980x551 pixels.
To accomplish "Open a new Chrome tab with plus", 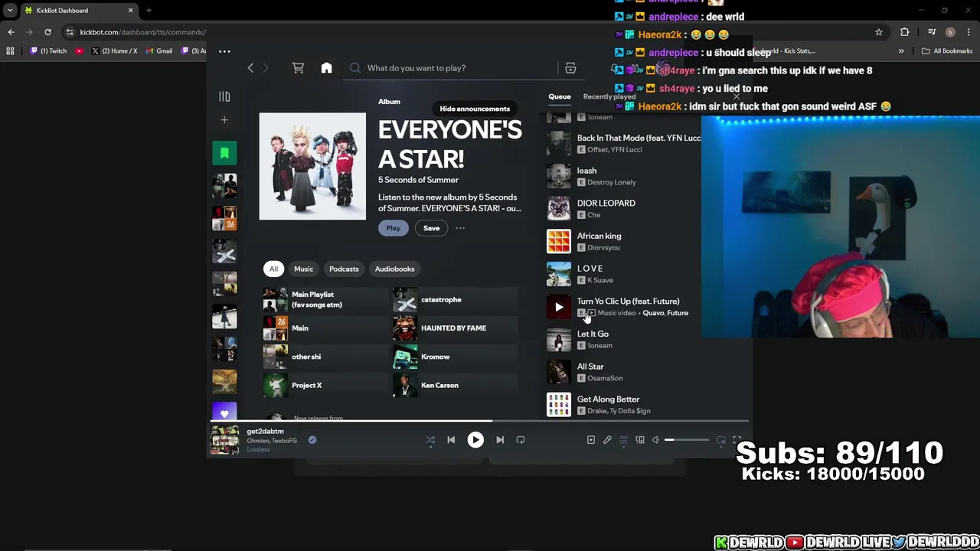I will click(149, 11).
